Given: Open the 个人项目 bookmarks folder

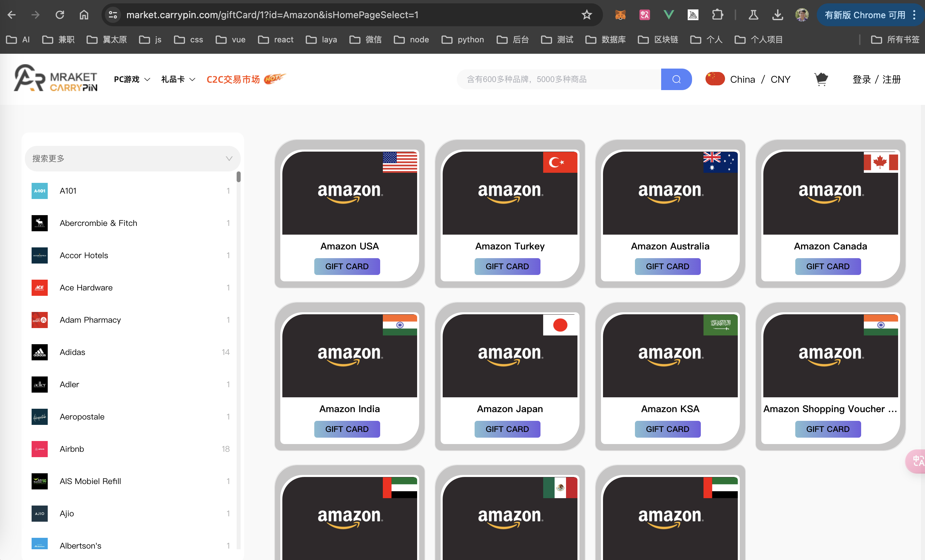Looking at the screenshot, I should [758, 39].
